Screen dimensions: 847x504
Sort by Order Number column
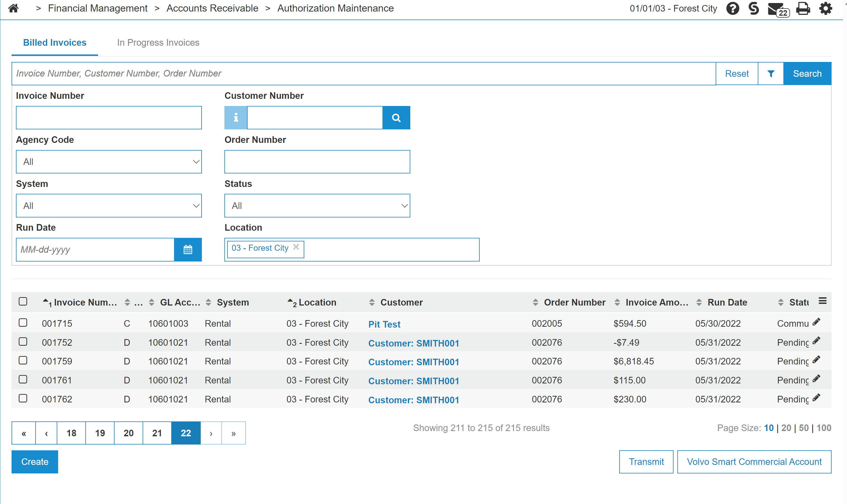pyautogui.click(x=569, y=302)
